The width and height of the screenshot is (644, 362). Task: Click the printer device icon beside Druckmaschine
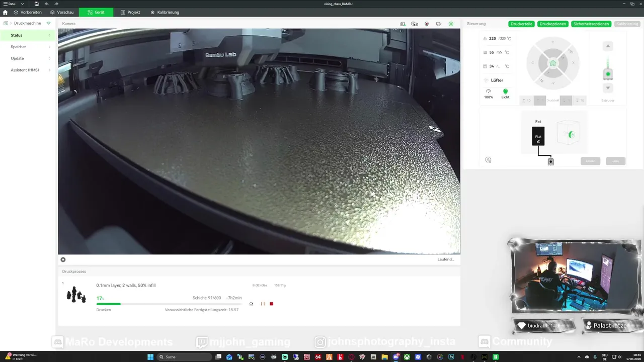[x=6, y=23]
